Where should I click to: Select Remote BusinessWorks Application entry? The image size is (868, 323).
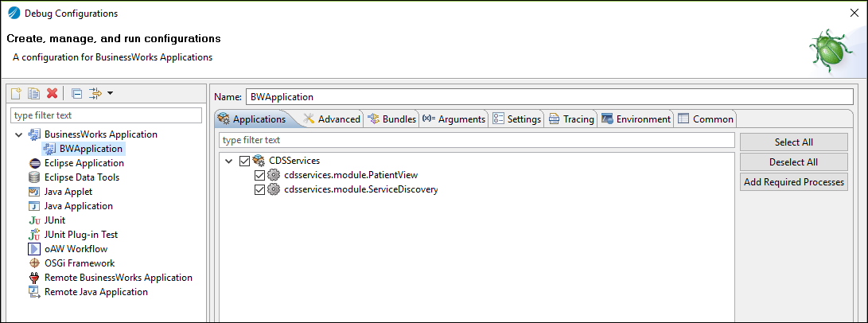tap(119, 278)
